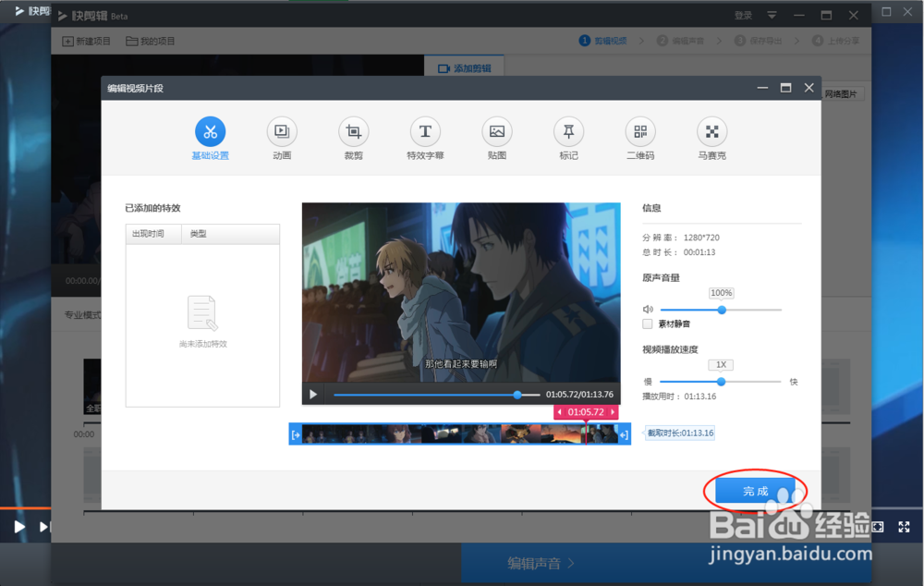Click the 添加剪辑 tab in main window
Viewport: 924px width, 586px height.
465,68
